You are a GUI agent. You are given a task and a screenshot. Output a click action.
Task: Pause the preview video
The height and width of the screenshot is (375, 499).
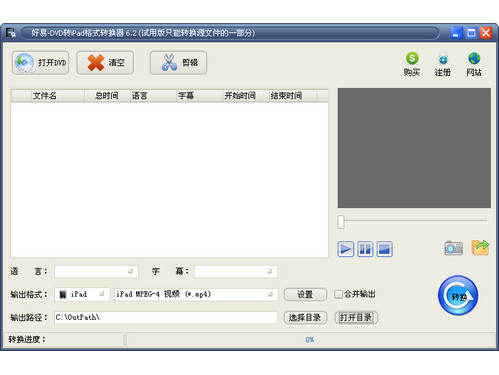tap(365, 249)
